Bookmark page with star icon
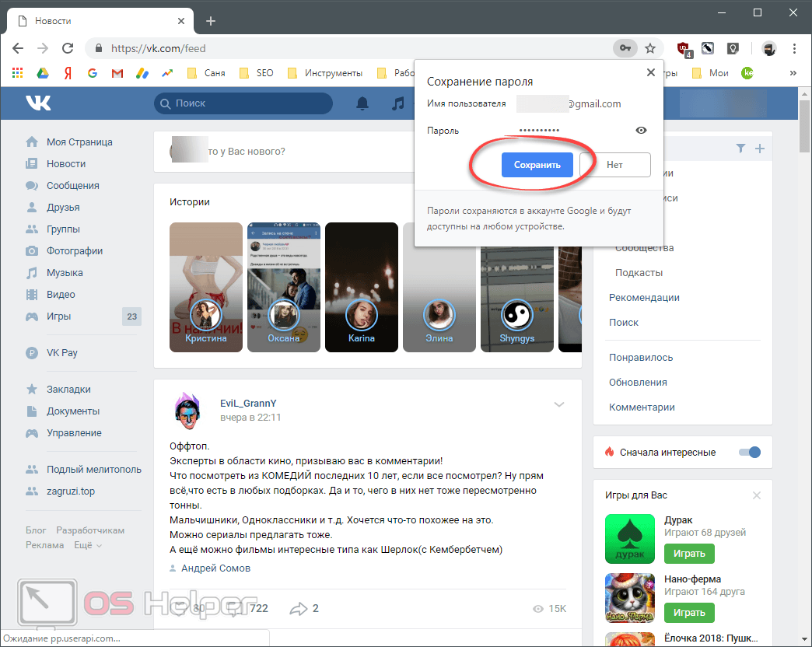Image resolution: width=812 pixels, height=647 pixels. click(650, 48)
